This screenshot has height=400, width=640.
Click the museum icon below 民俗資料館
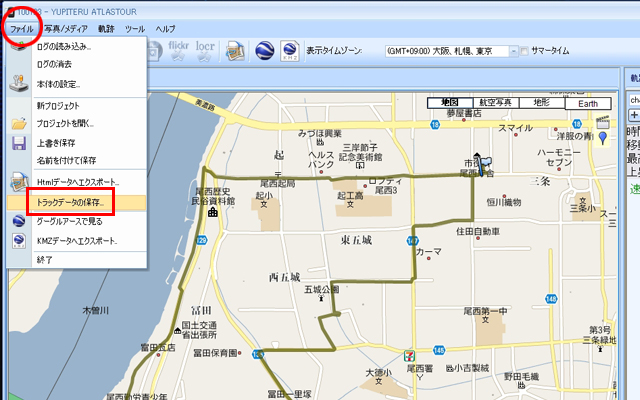click(213, 212)
